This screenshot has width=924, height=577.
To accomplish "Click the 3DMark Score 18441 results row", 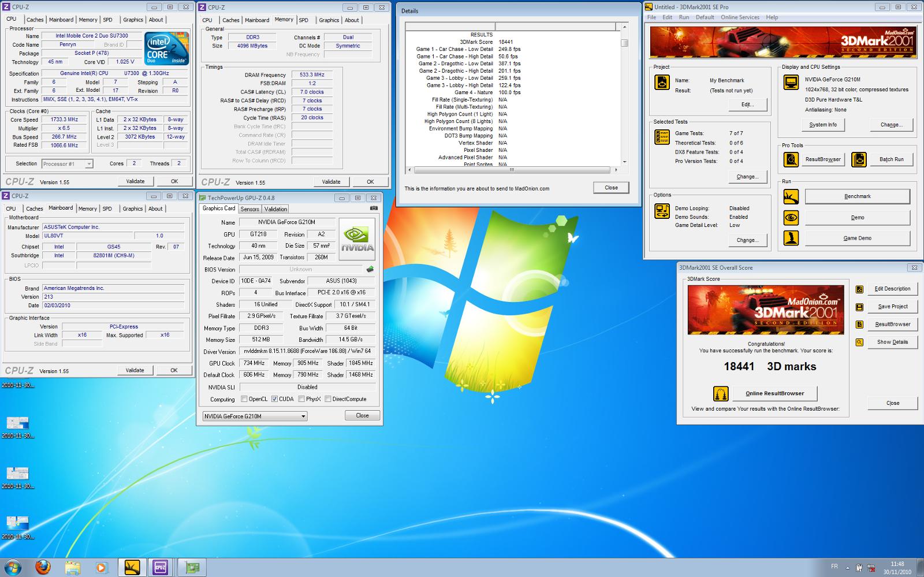I will tap(486, 42).
